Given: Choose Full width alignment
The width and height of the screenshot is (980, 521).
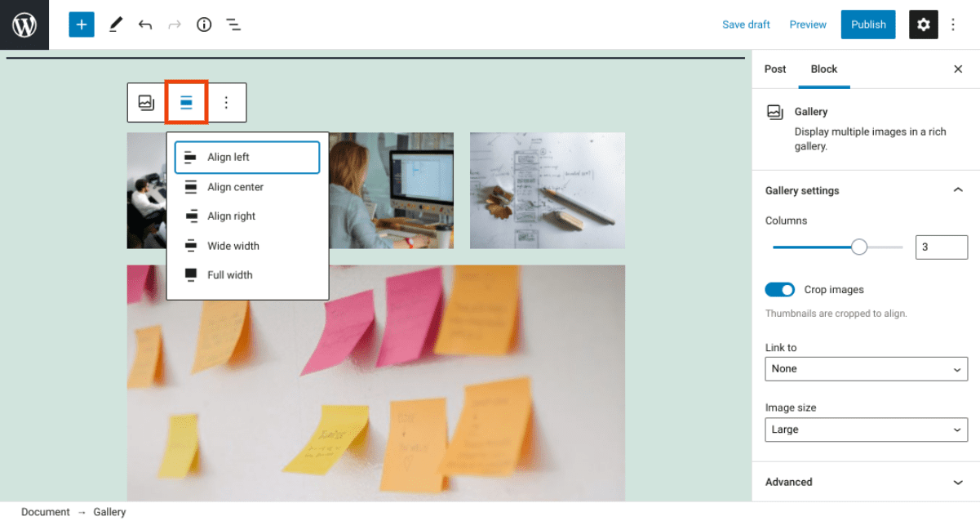Looking at the screenshot, I should click(x=228, y=275).
